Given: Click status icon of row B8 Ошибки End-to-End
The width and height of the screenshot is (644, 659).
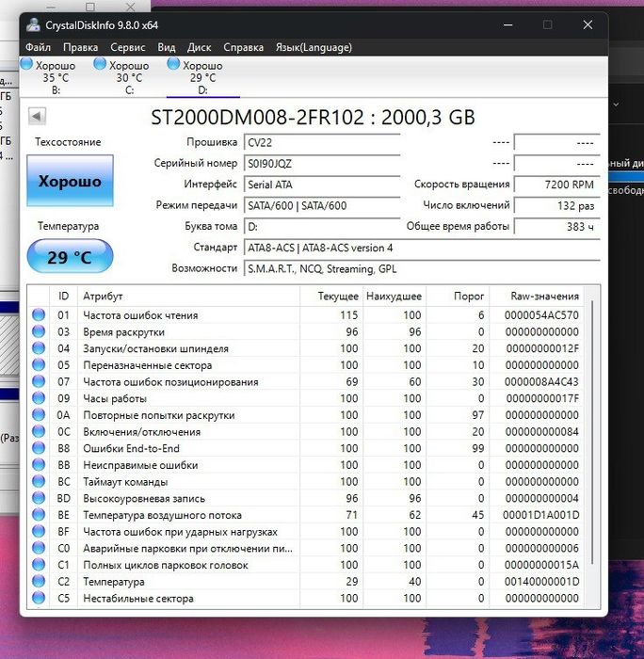Looking at the screenshot, I should click(39, 447).
